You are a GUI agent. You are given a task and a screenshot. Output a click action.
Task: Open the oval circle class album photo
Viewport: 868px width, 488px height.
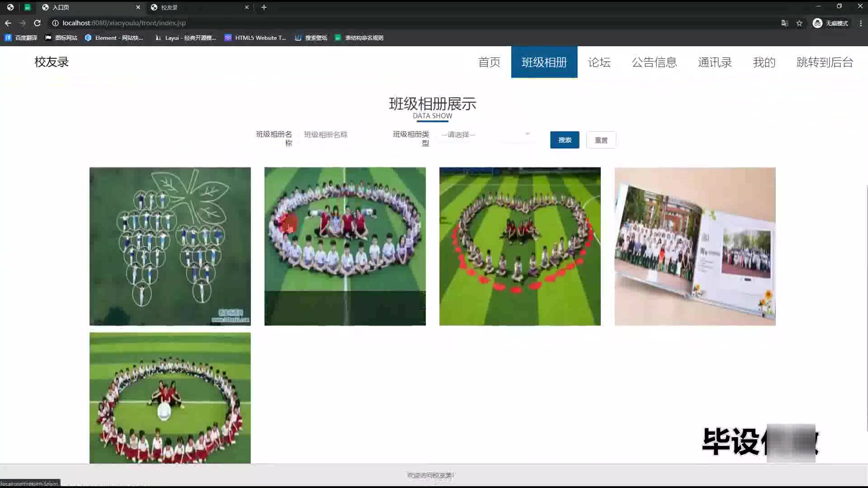345,246
